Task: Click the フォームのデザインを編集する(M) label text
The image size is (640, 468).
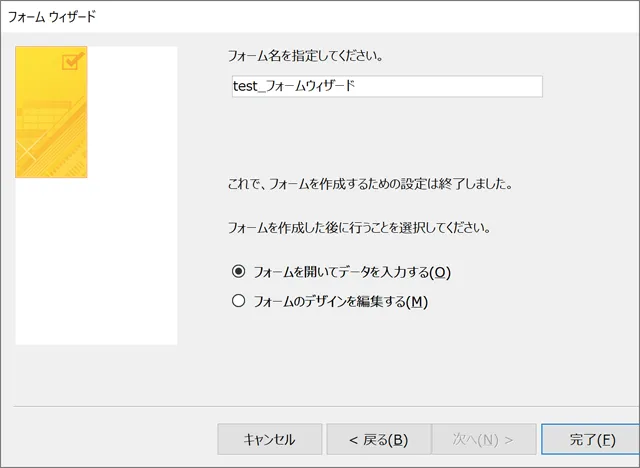Action: click(x=340, y=300)
